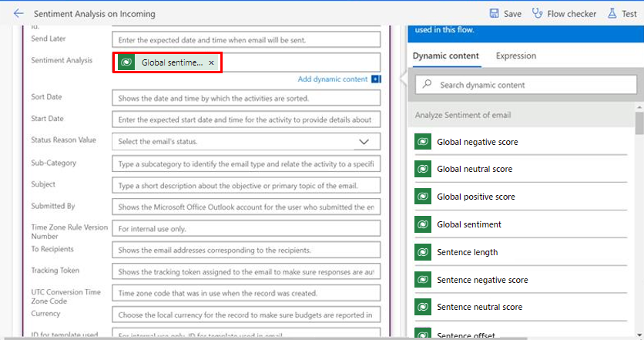This screenshot has height=340, width=644.
Task: Click the Tracking Token input field
Action: [x=246, y=271]
